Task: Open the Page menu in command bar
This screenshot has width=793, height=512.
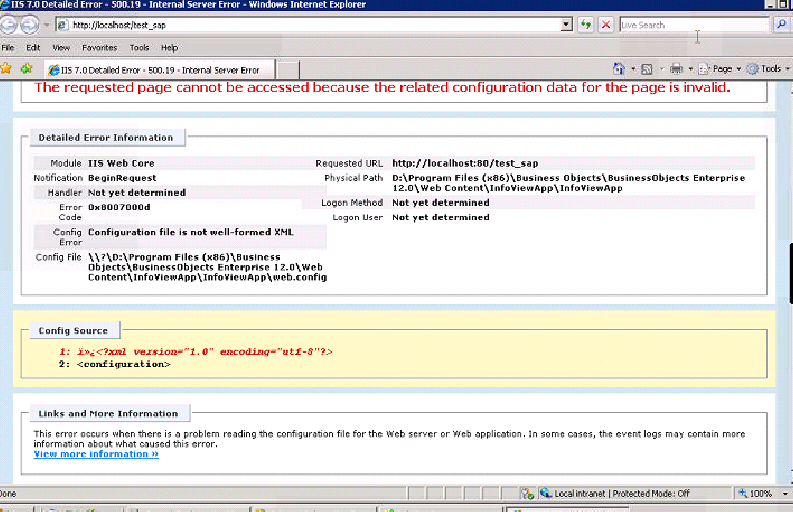Action: (x=720, y=69)
